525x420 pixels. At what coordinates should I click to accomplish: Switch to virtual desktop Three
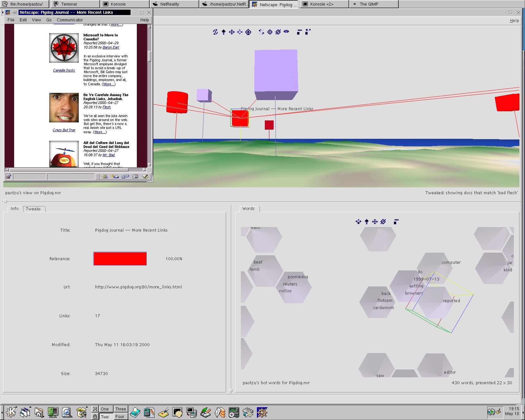120,409
